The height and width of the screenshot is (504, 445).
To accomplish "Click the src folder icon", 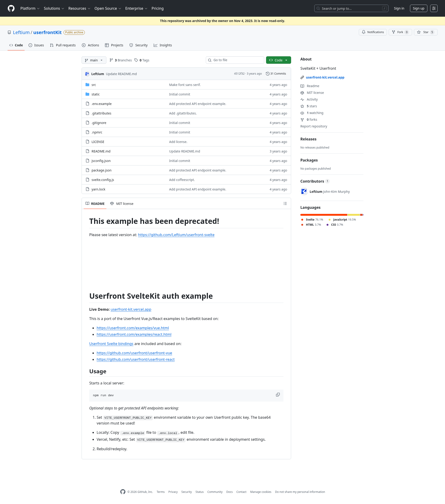I will [x=87, y=85].
